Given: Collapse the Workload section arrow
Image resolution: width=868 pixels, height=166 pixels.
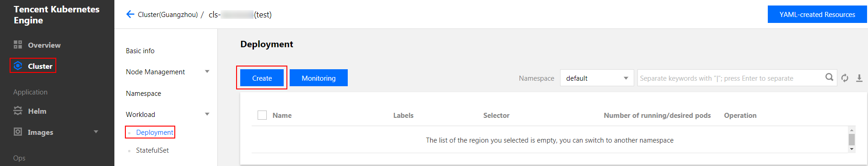Looking at the screenshot, I should coord(207,114).
